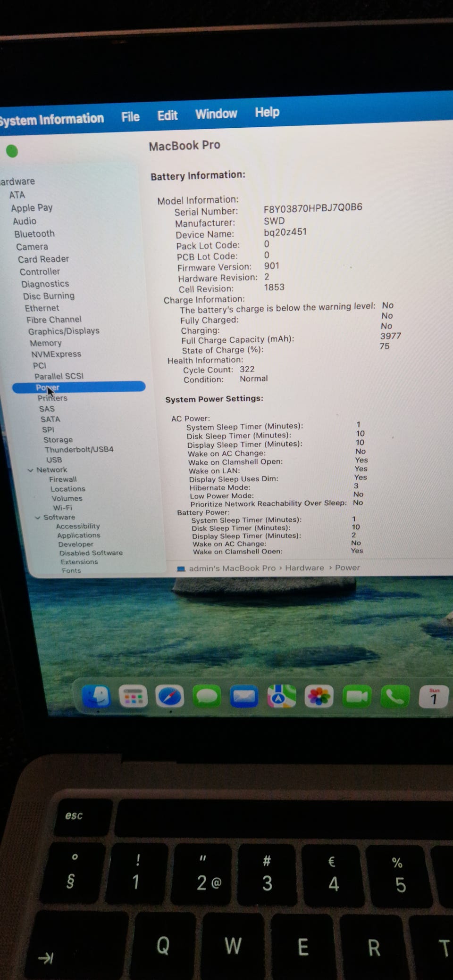Image resolution: width=453 pixels, height=980 pixels.
Task: Select Thunderbolt/USB4 in the sidebar
Action: pos(79,449)
